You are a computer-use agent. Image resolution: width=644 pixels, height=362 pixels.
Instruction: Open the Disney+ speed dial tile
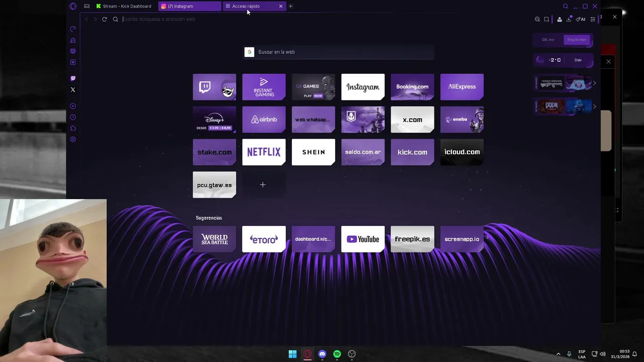tap(214, 119)
